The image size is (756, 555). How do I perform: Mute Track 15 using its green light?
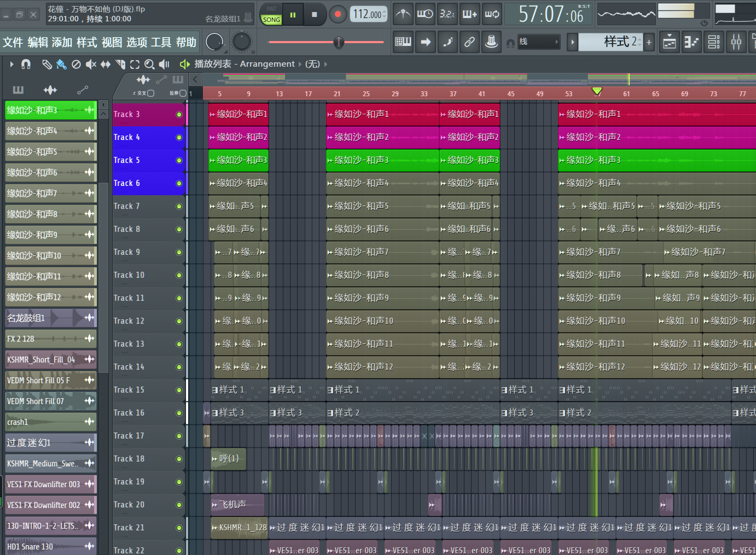pos(179,390)
